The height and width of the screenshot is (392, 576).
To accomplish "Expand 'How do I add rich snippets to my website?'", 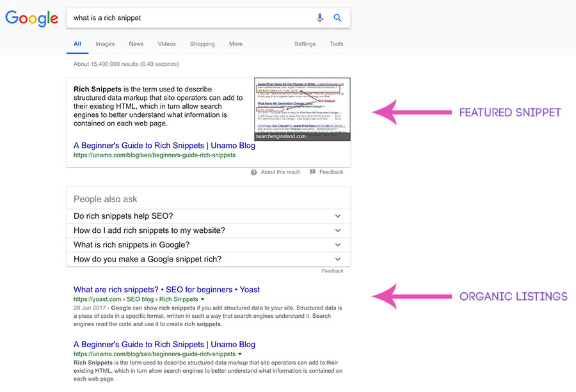I will 208,230.
